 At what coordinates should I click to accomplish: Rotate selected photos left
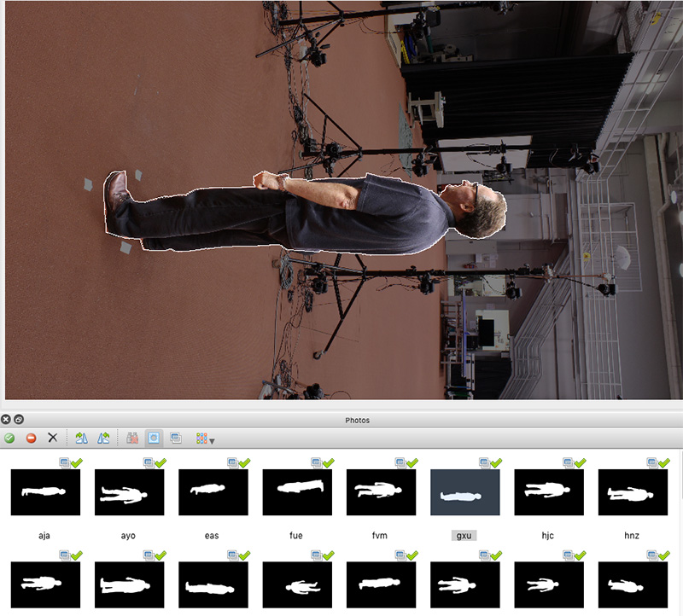tap(103, 438)
